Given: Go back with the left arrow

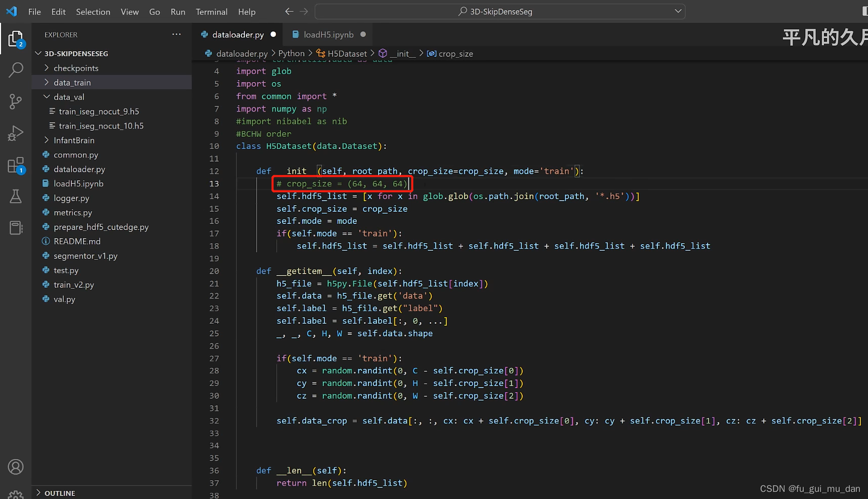Looking at the screenshot, I should (289, 11).
